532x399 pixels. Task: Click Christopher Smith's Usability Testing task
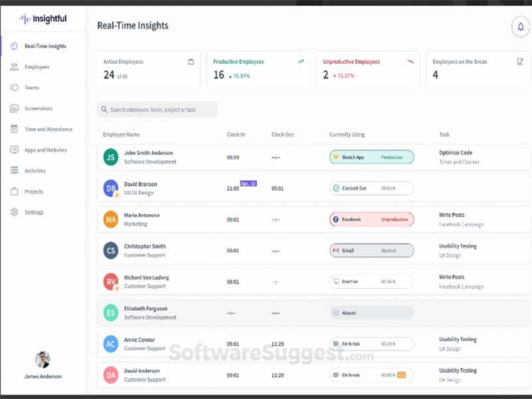click(458, 246)
